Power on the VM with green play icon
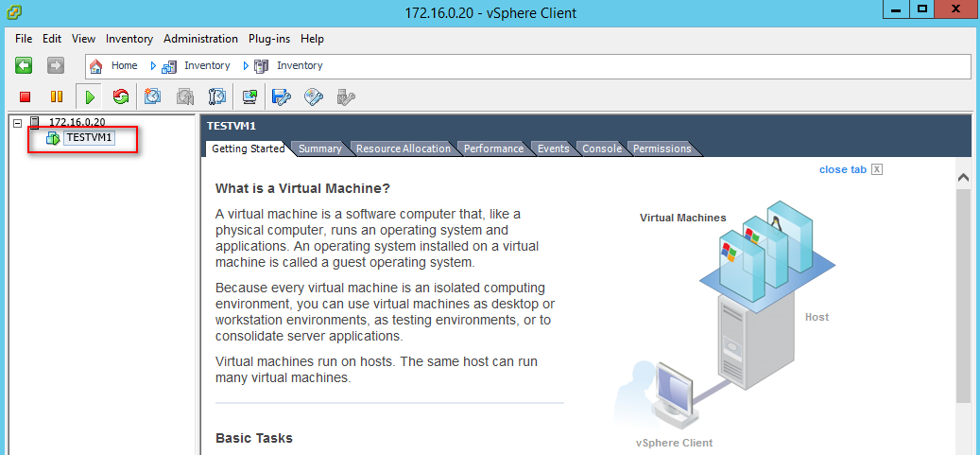 pyautogui.click(x=90, y=97)
